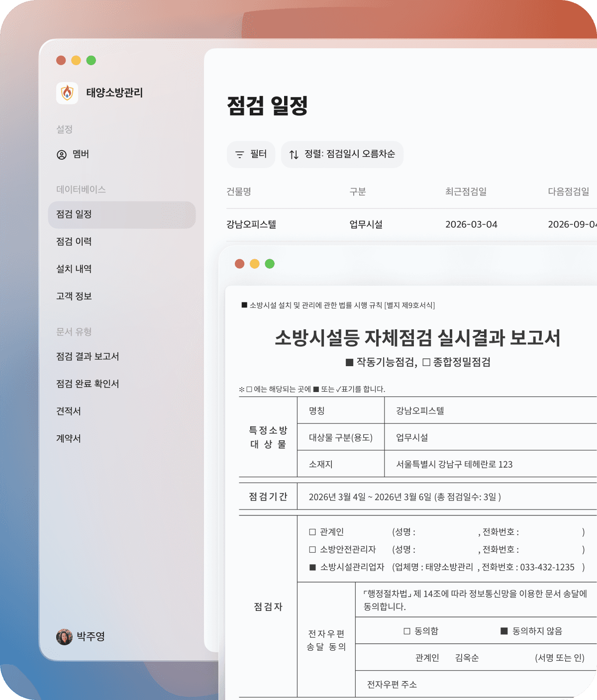Click the 점검 일정 page heading

[268, 105]
